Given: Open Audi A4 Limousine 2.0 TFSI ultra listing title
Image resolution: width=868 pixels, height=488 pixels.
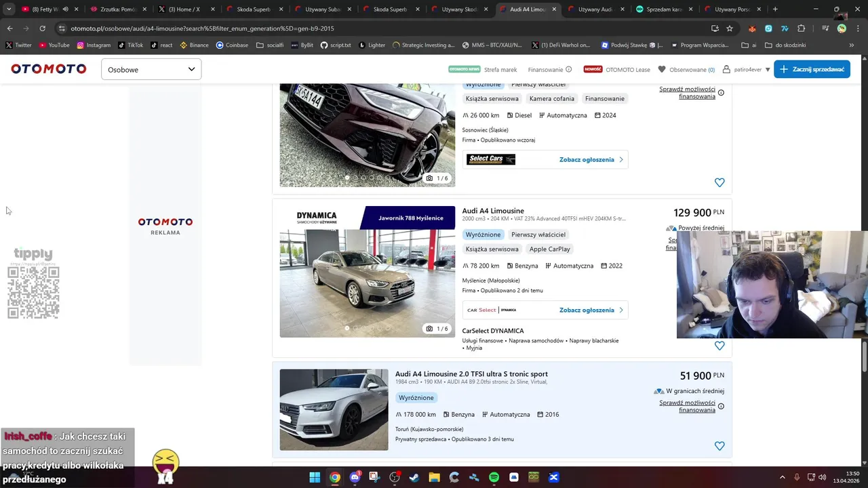Looking at the screenshot, I should 471,374.
